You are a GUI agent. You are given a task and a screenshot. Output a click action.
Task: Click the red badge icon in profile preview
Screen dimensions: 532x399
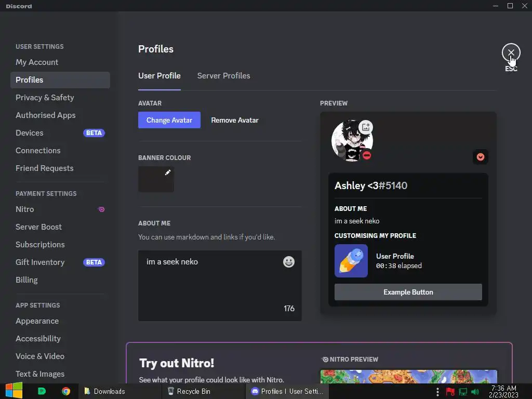[x=481, y=157]
